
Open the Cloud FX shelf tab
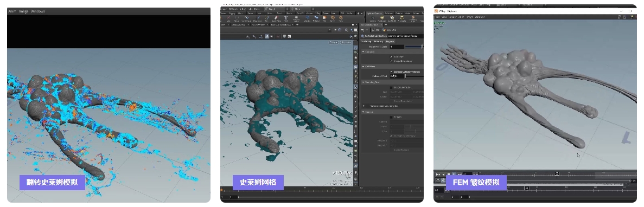(300, 14)
